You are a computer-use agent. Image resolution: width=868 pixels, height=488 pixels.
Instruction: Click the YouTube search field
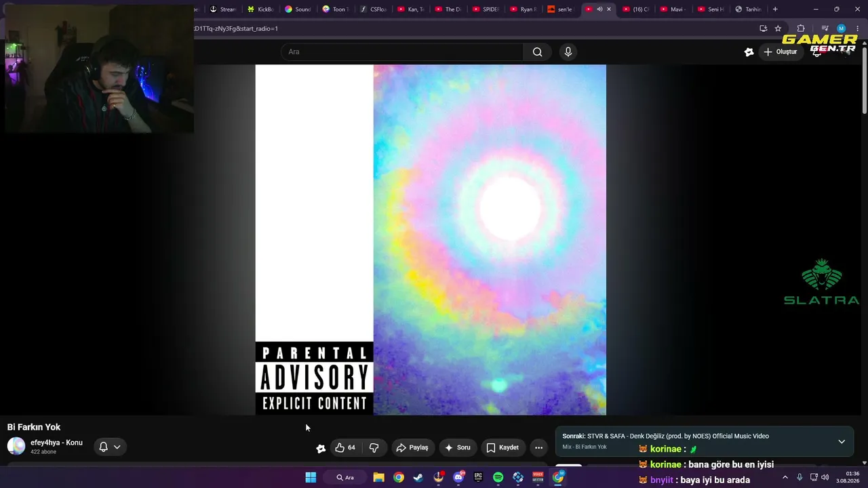point(402,52)
